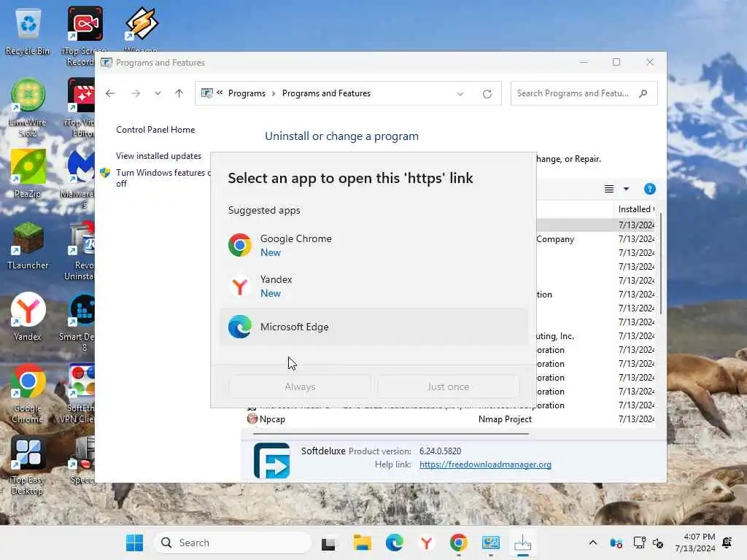Expand the address bar history dropdown
The height and width of the screenshot is (560, 747).
point(460,94)
